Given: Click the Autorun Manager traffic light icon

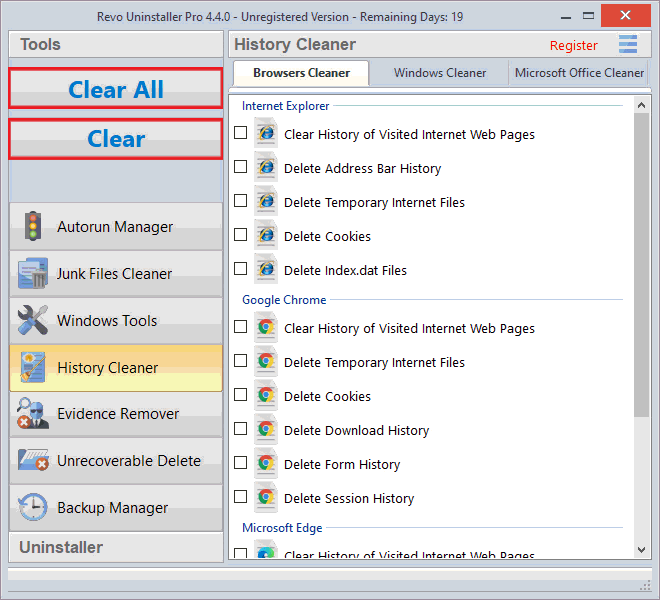Looking at the screenshot, I should 33,226.
